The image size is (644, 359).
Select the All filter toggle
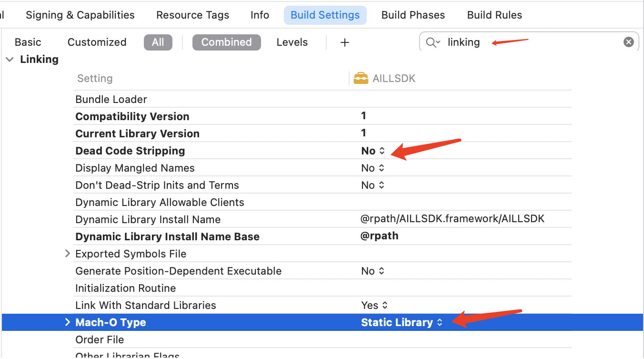(x=158, y=42)
